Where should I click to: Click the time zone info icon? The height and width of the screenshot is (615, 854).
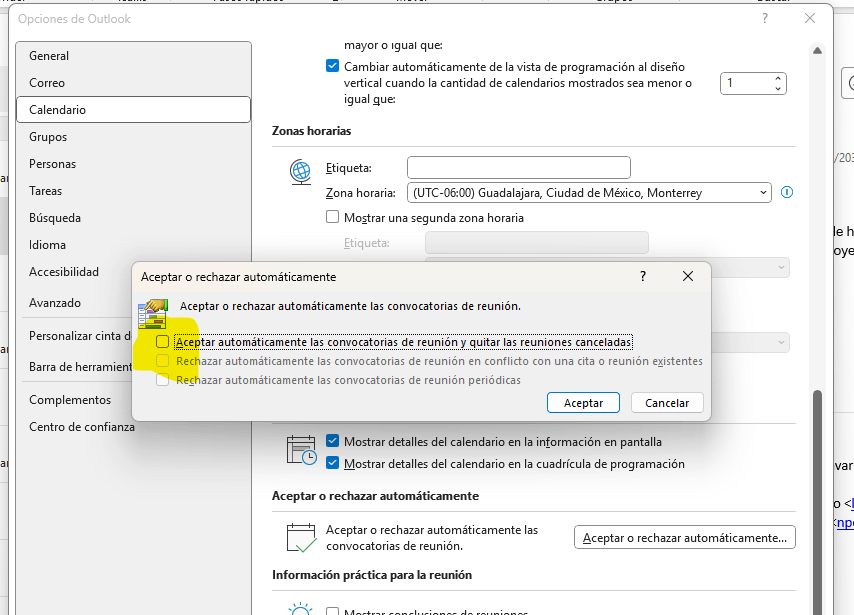click(x=786, y=192)
